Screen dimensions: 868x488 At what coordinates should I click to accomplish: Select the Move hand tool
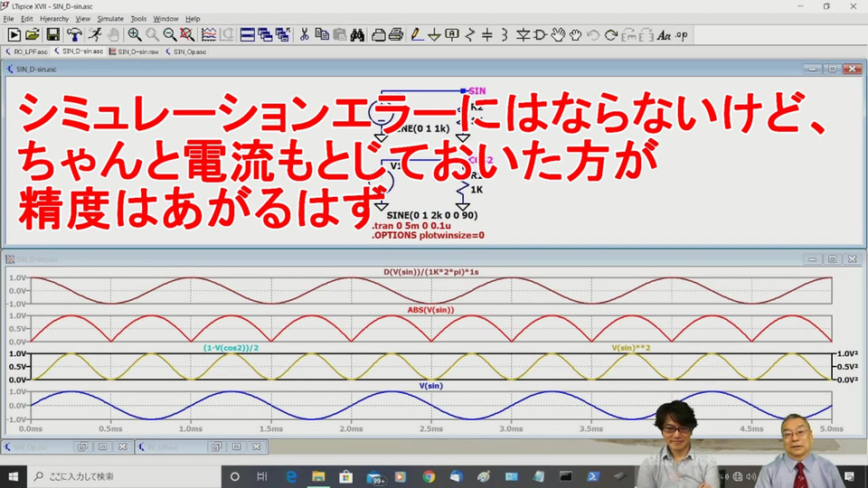pyautogui.click(x=558, y=35)
